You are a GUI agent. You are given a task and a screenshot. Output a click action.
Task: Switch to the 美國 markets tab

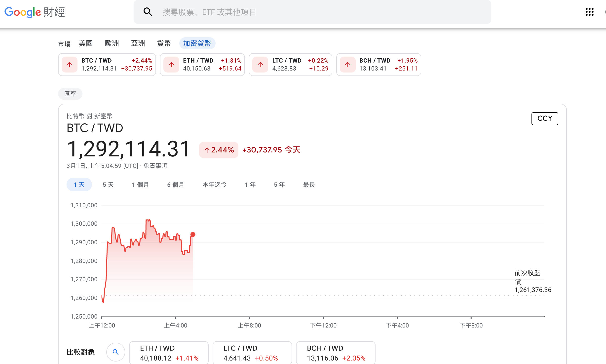pyautogui.click(x=86, y=43)
